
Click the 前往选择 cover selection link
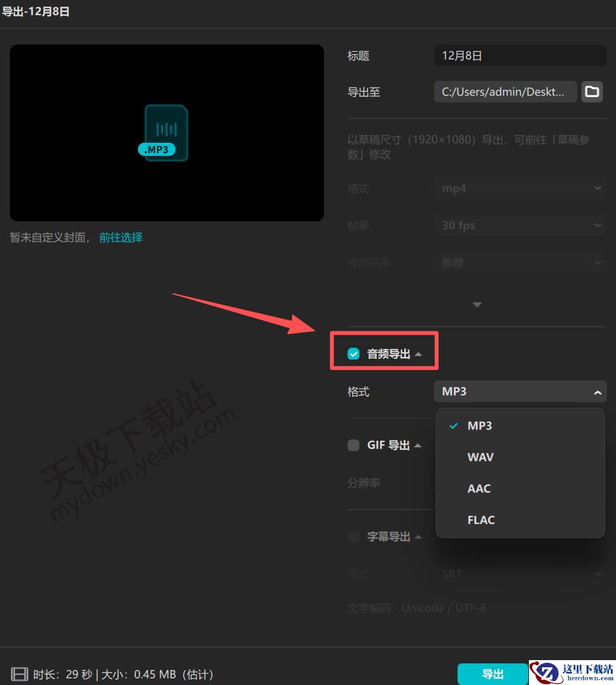(120, 237)
